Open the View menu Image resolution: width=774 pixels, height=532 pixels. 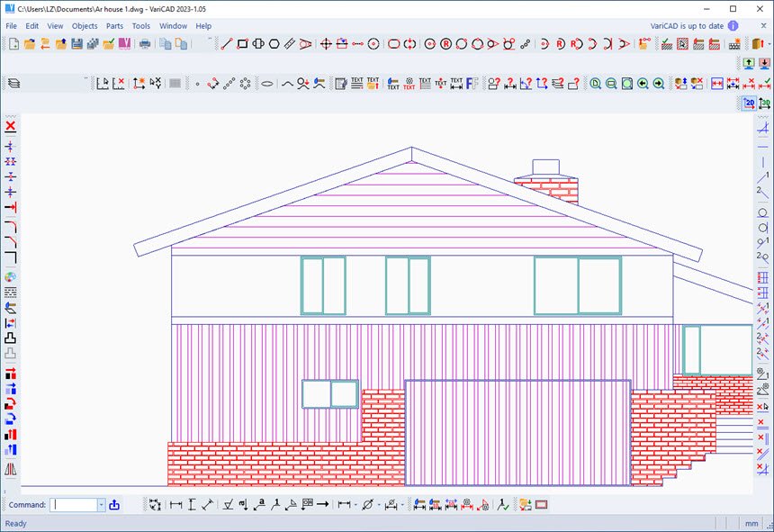tap(55, 26)
